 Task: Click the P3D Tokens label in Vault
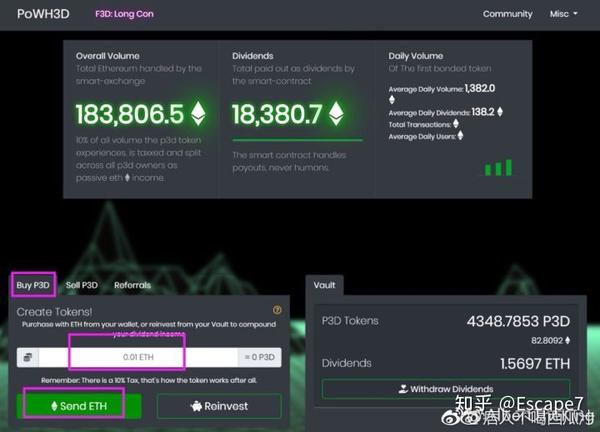tap(350, 321)
